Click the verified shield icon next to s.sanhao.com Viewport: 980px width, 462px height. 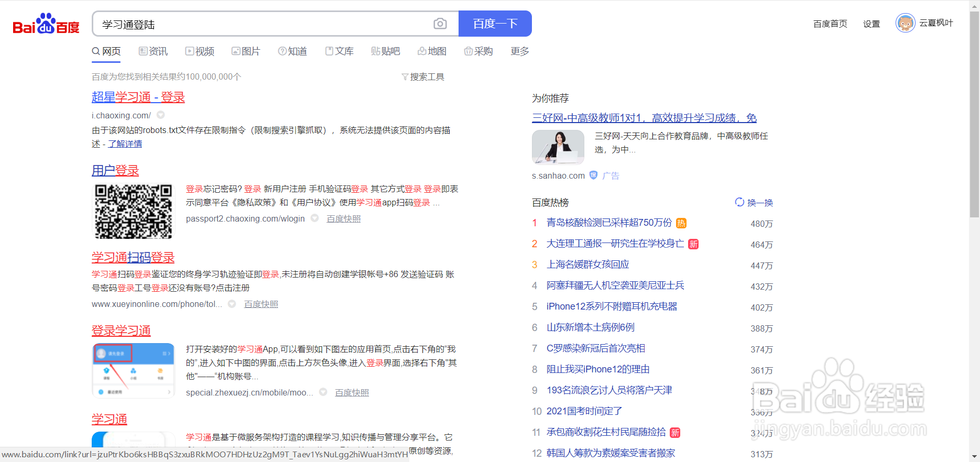pos(593,175)
